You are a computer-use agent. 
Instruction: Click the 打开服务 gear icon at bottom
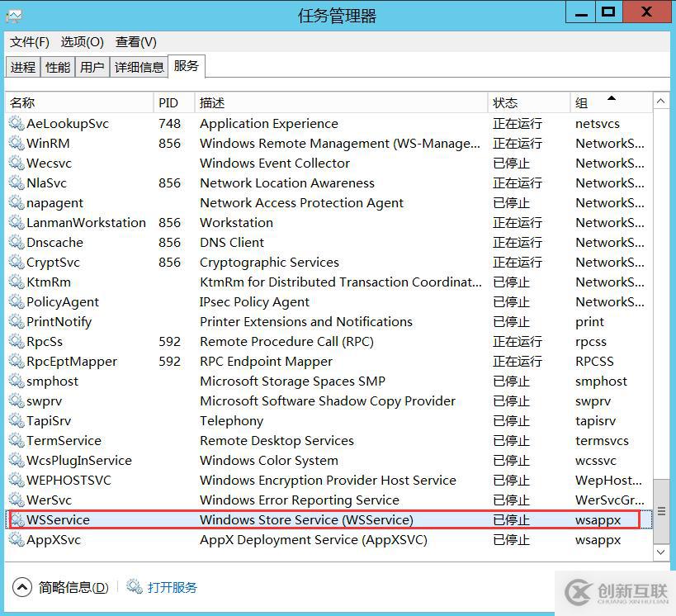[x=133, y=588]
